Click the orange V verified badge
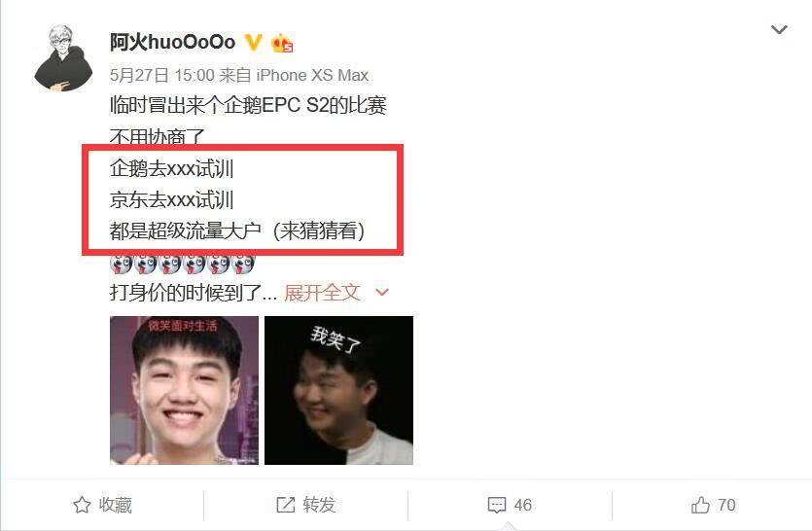The height and width of the screenshot is (531, 812). click(x=253, y=42)
